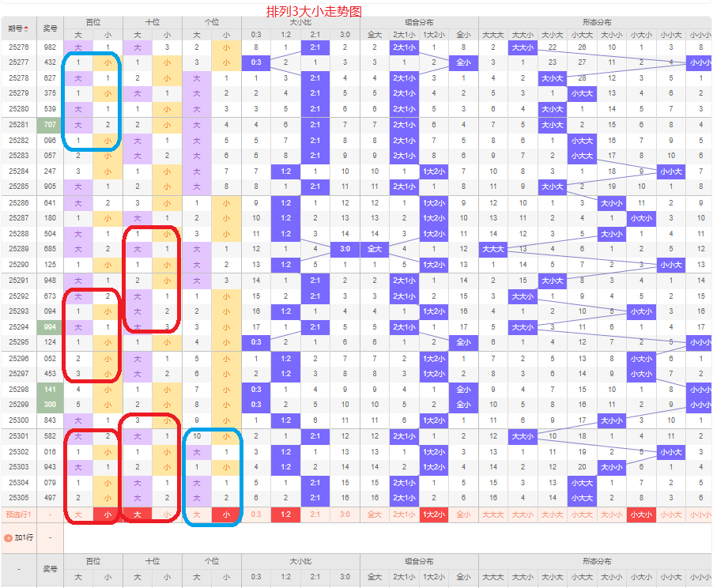Click the 小大小 cell in row 25287
Screen dimensions: 713x588
pos(642,218)
